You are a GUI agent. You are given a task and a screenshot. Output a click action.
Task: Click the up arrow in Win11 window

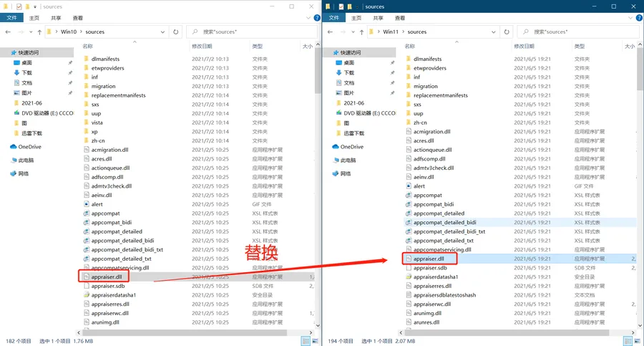(x=361, y=32)
